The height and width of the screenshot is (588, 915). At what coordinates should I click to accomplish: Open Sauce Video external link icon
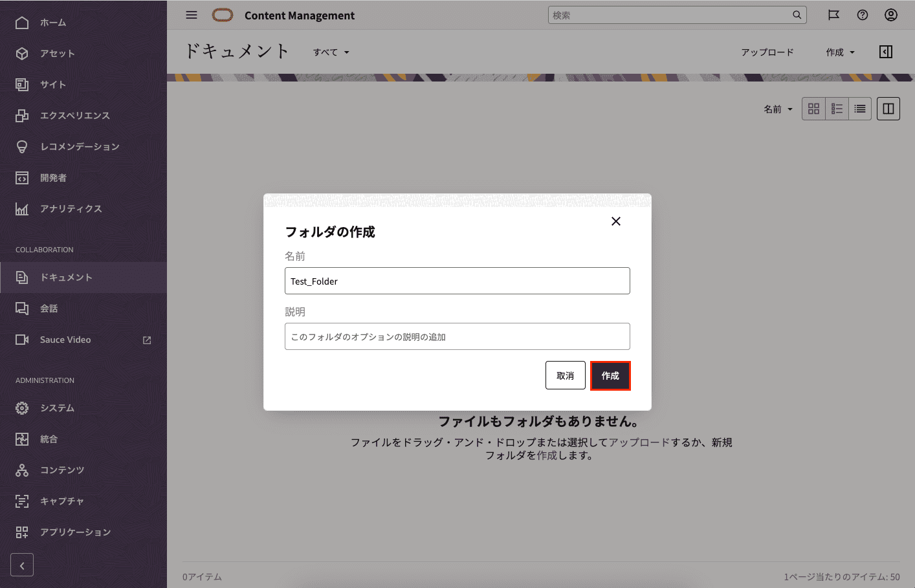point(147,340)
